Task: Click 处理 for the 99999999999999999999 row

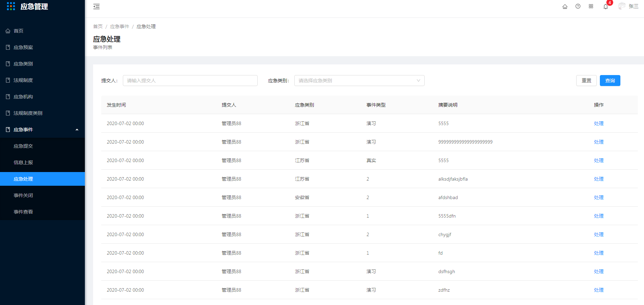Action: (x=599, y=142)
